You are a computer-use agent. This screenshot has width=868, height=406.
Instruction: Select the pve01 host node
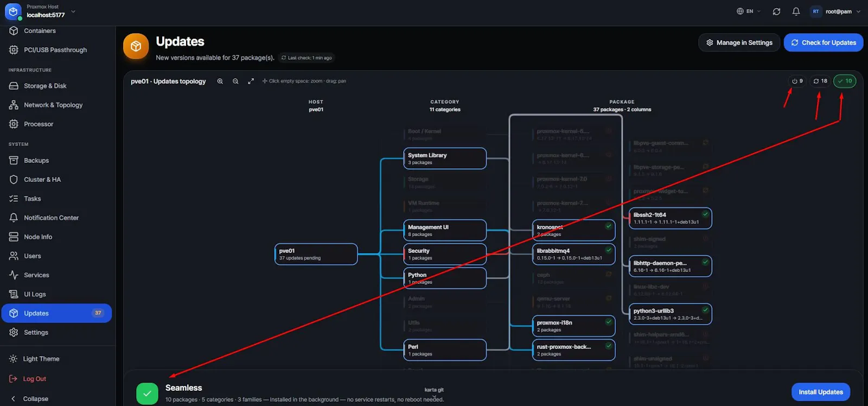[x=316, y=254]
